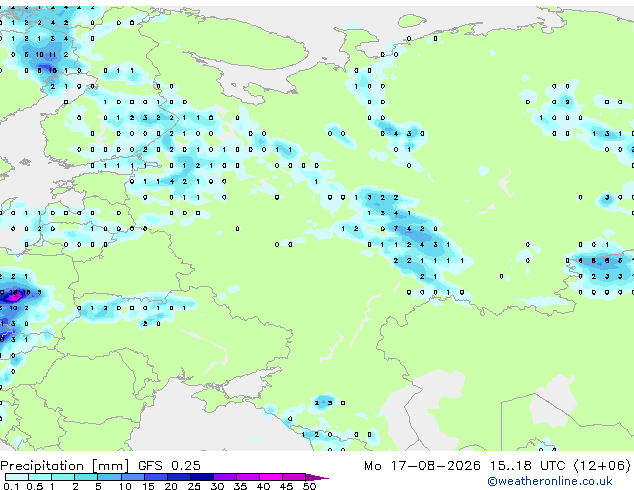
Task: Click the '(12+06)' forecast run label
Action: (x=602, y=466)
